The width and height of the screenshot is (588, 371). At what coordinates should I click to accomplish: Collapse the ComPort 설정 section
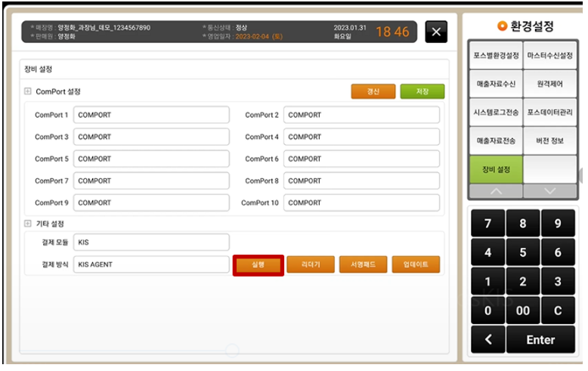point(28,91)
